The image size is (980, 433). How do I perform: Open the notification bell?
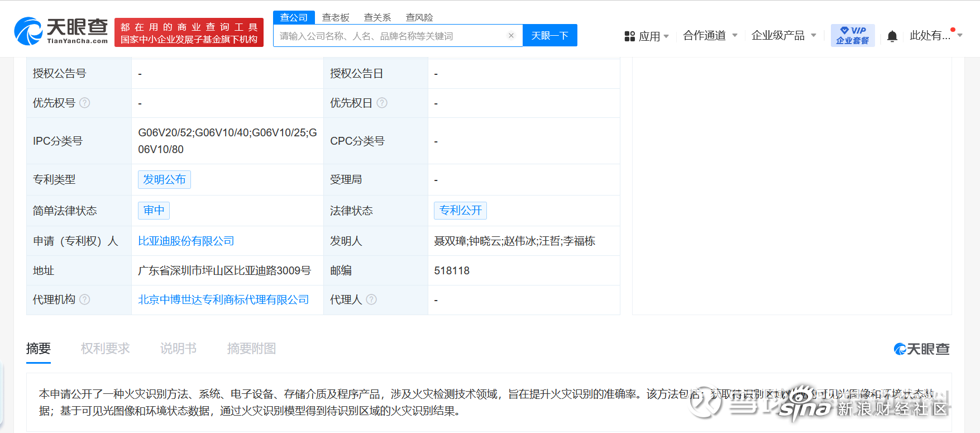(x=892, y=36)
